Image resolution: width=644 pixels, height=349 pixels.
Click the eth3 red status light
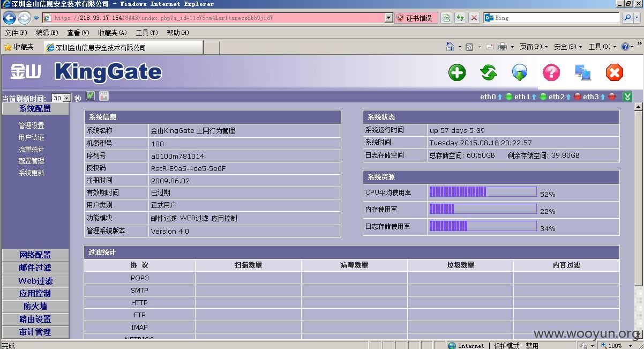(x=612, y=97)
